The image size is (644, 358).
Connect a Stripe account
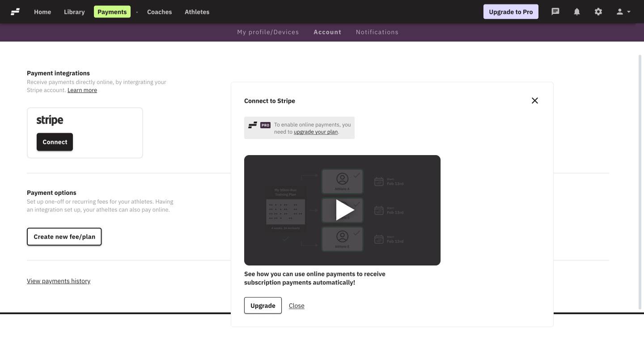[x=55, y=142]
